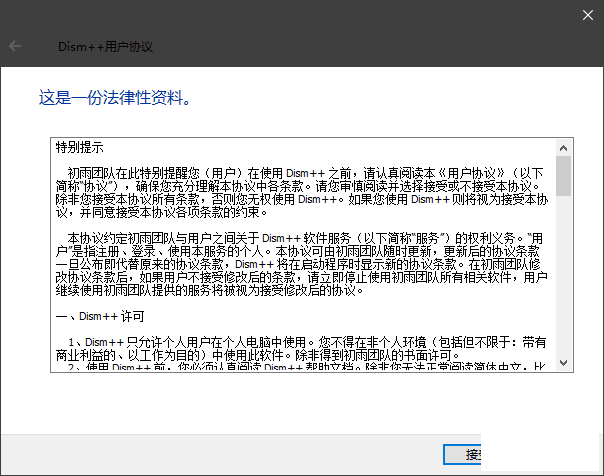Click the partially visible 接受 accept button
The width and height of the screenshot is (604, 476).
coord(462,454)
